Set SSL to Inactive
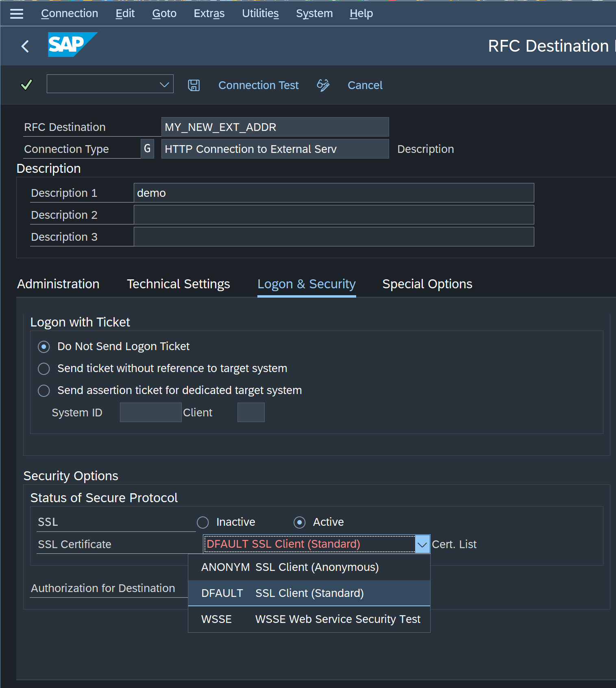 point(203,523)
